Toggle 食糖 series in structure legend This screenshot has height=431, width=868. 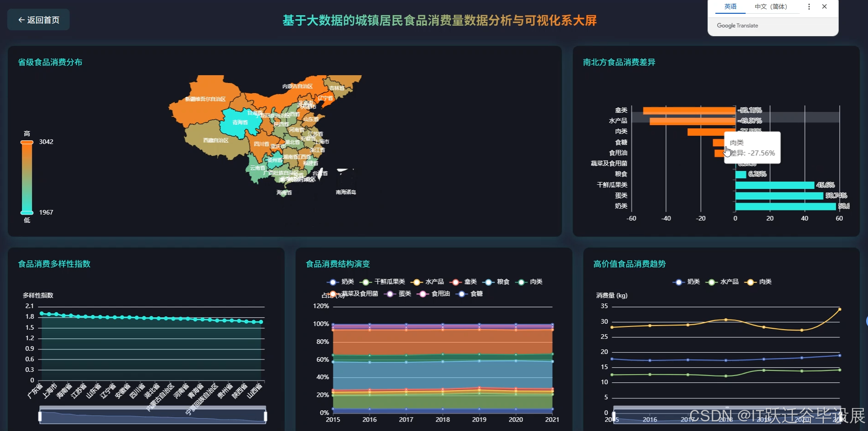pyautogui.click(x=470, y=293)
